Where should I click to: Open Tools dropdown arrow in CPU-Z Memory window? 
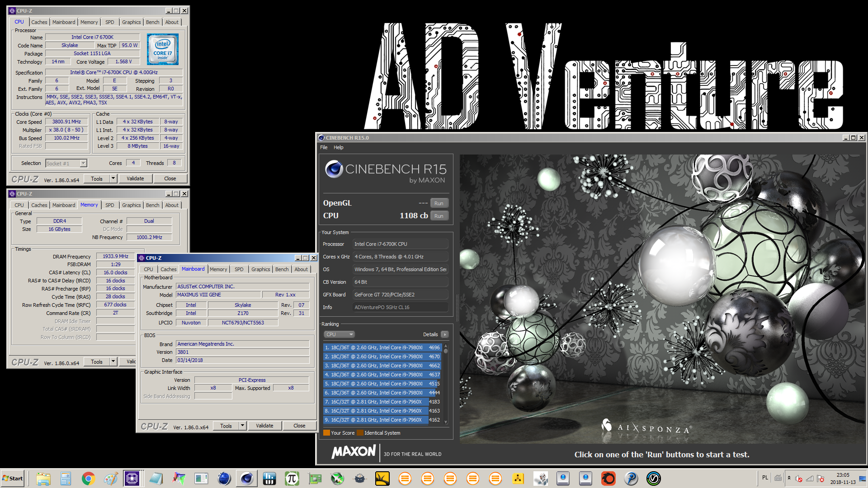[113, 361]
